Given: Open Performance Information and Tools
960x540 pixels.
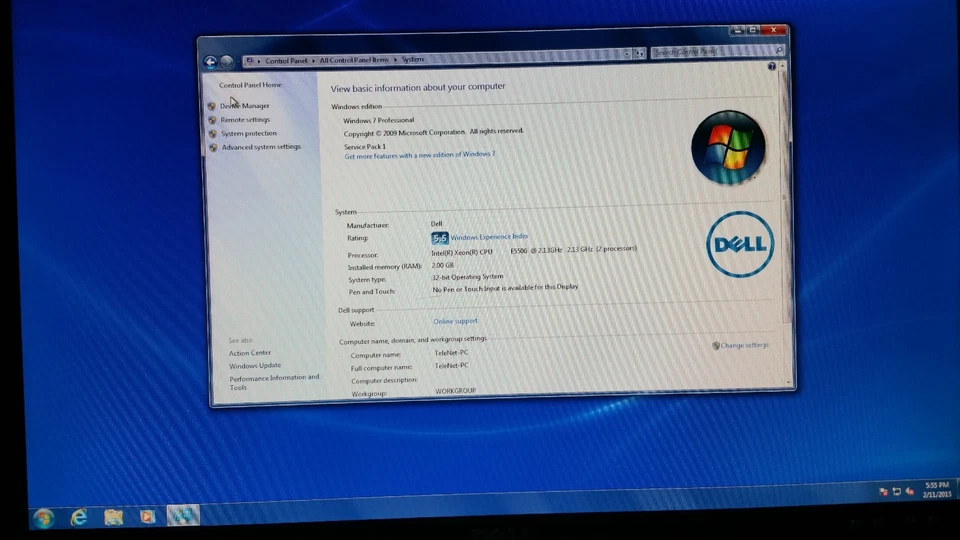Looking at the screenshot, I should [274, 383].
